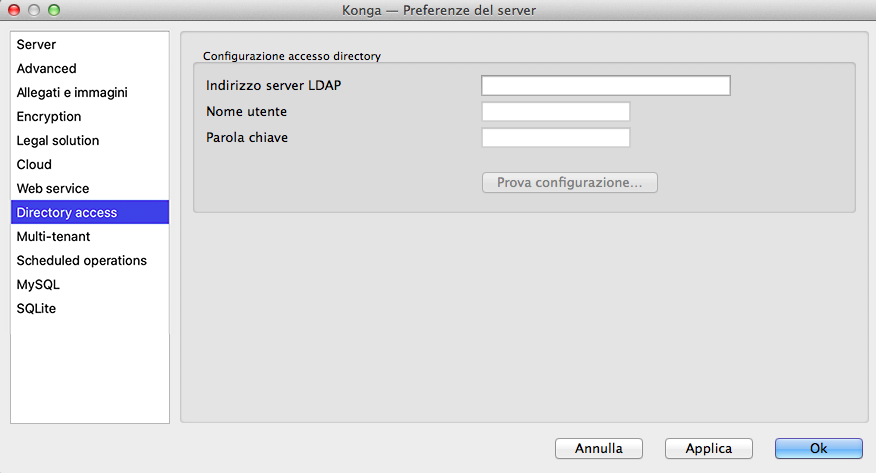Click the Annulla button
This screenshot has width=876, height=473.
(x=598, y=449)
